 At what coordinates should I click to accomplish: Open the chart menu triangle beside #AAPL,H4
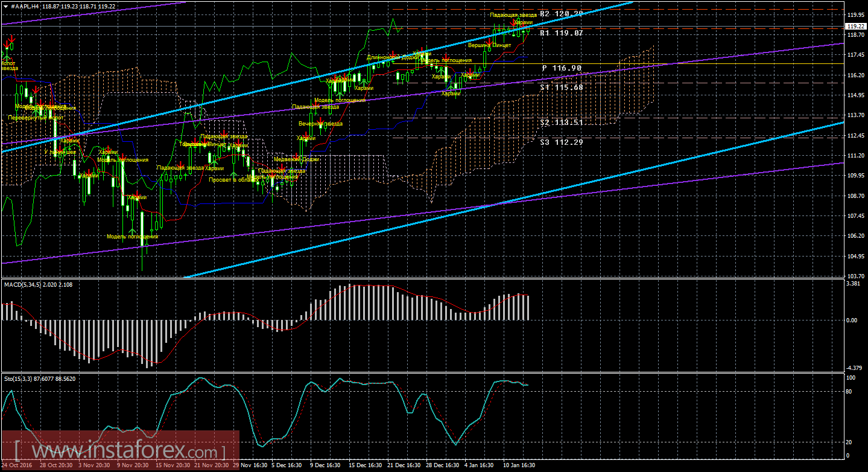pos(5,5)
